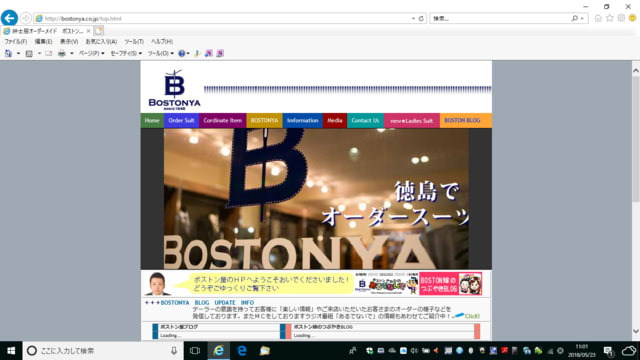Open the new★Ladies Suit navigation item
The width and height of the screenshot is (640, 360).
click(x=412, y=120)
